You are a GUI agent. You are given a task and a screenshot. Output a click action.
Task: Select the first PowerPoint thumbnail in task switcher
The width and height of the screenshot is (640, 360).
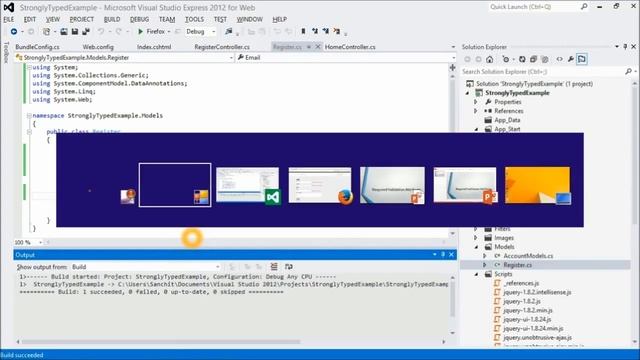[x=392, y=185]
